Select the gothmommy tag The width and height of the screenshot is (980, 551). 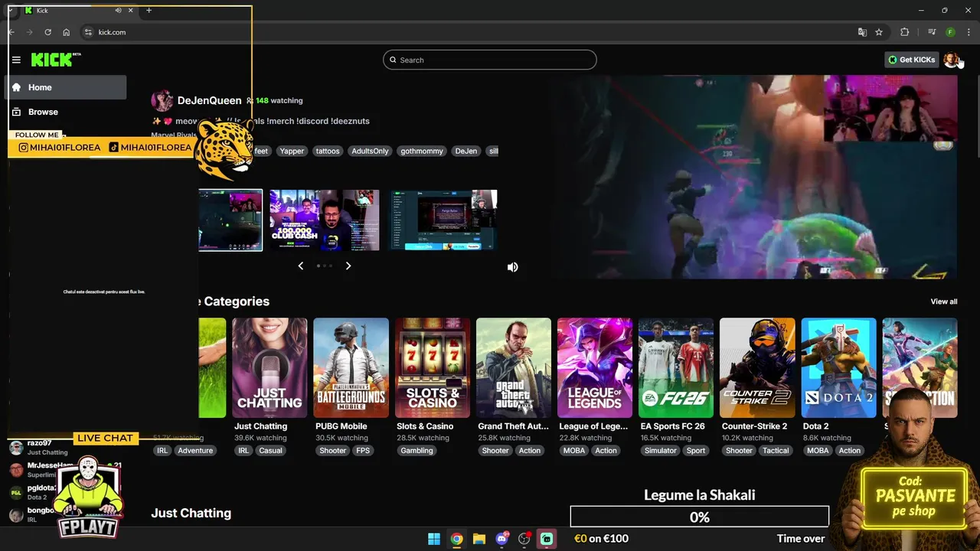(422, 151)
